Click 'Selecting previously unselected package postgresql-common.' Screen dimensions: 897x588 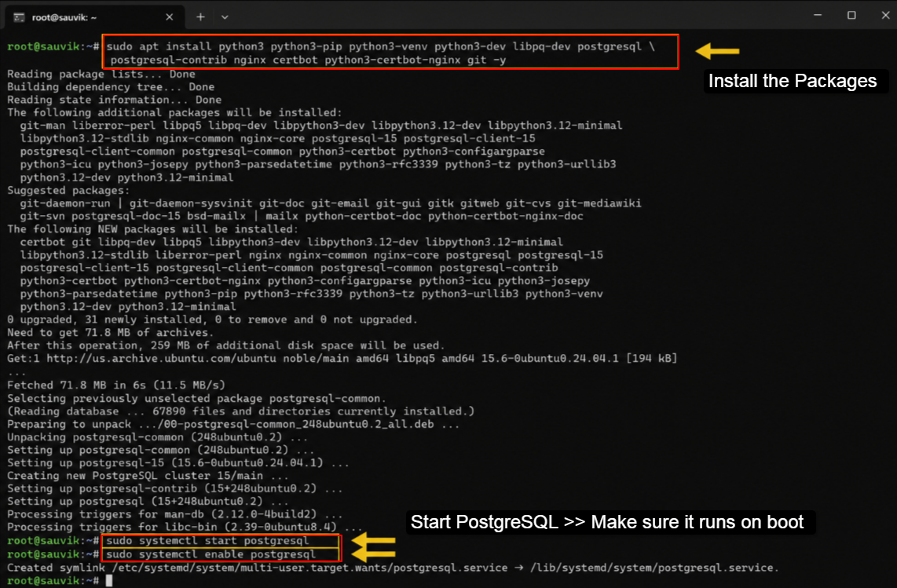(197, 398)
